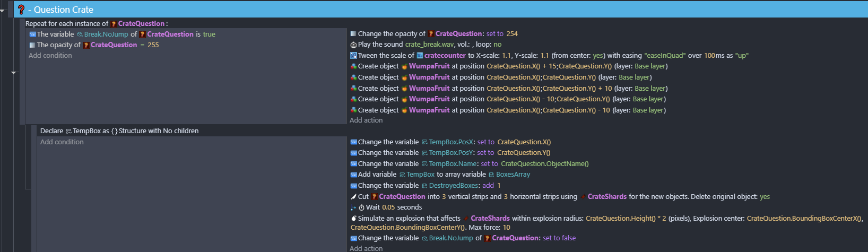The height and width of the screenshot is (252, 868).
Task: Collapse the Question Crate group
Action: (x=3, y=10)
